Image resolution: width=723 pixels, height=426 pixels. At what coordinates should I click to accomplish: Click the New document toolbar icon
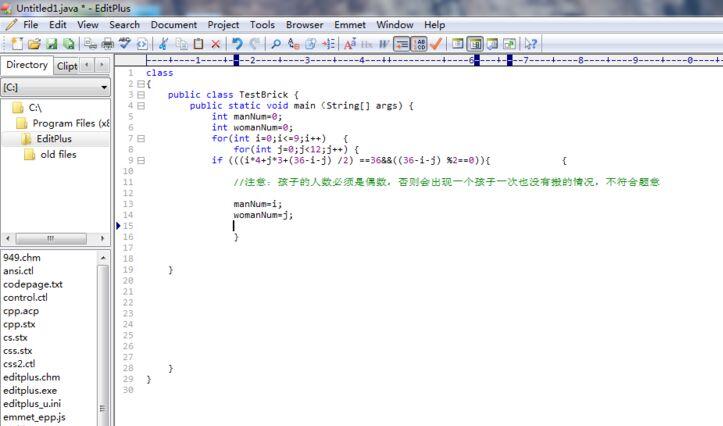pyautogui.click(x=17, y=44)
